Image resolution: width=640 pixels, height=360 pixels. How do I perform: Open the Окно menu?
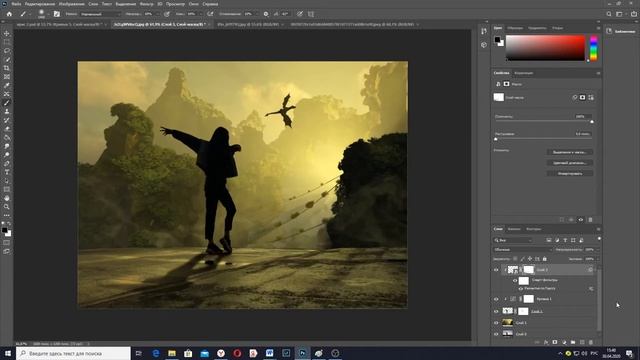[x=194, y=4]
